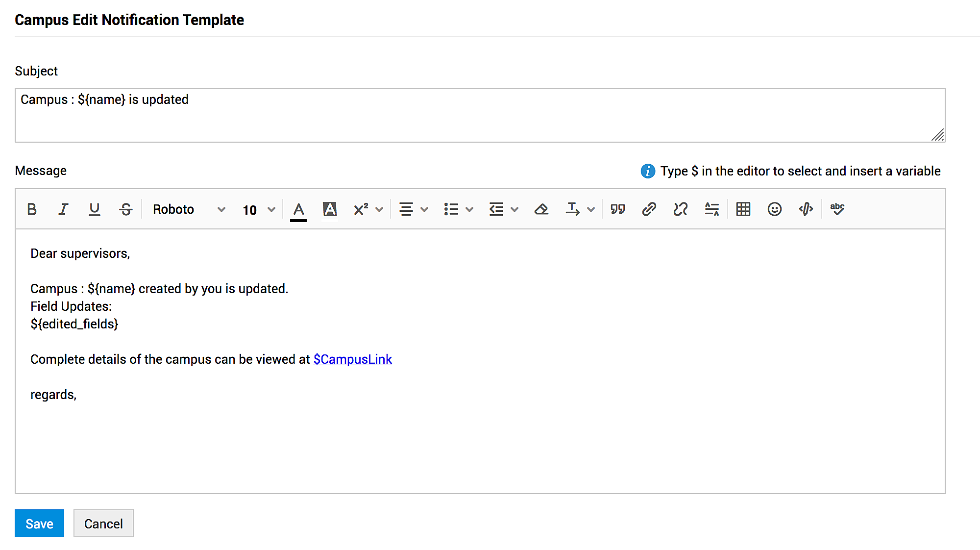Apply superscript formatting
This screenshot has height=550, width=980.
click(x=361, y=209)
